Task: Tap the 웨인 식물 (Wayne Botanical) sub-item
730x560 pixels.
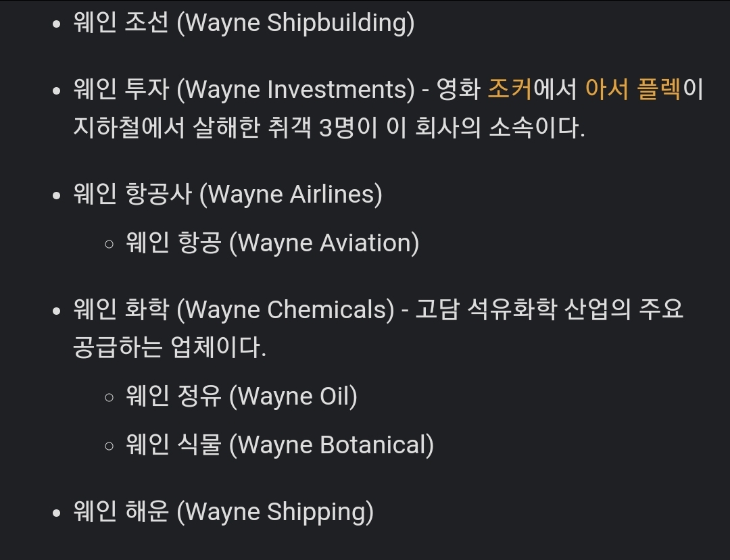Action: (x=280, y=444)
